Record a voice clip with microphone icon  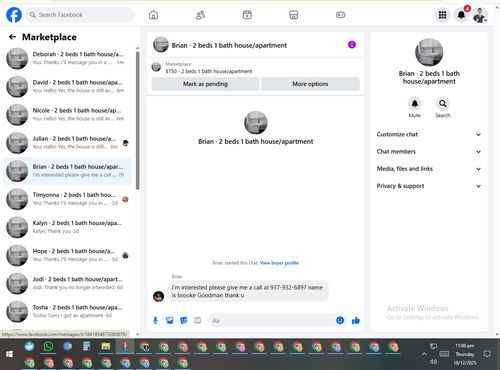point(155,320)
